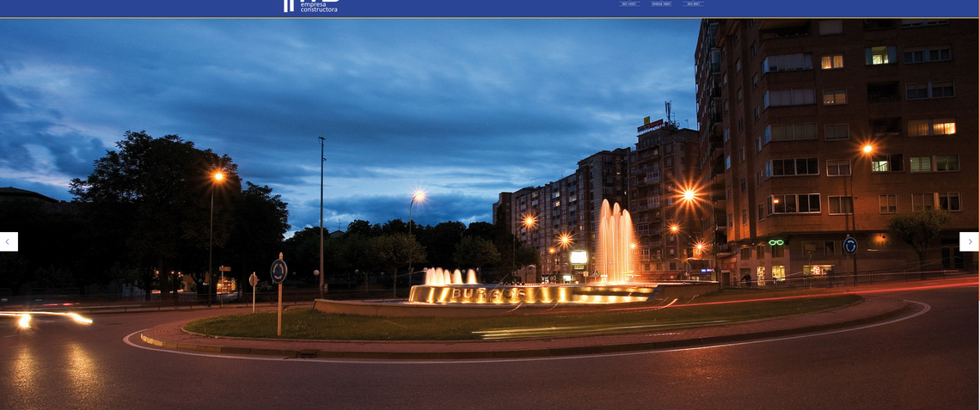The width and height of the screenshot is (980, 410).
Task: Open the OHSAS 18001 certification badge
Action: 661,4
